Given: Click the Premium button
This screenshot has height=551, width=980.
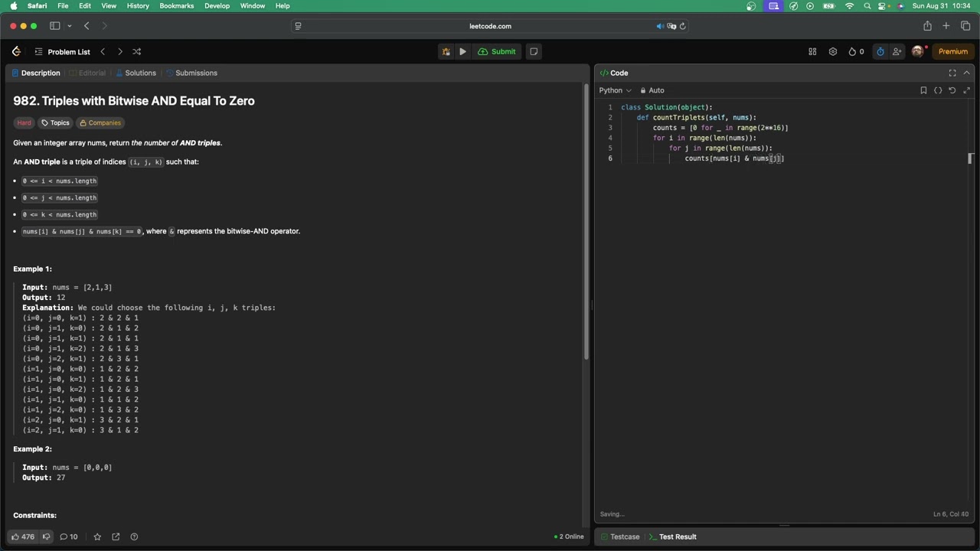Looking at the screenshot, I should tap(953, 51).
